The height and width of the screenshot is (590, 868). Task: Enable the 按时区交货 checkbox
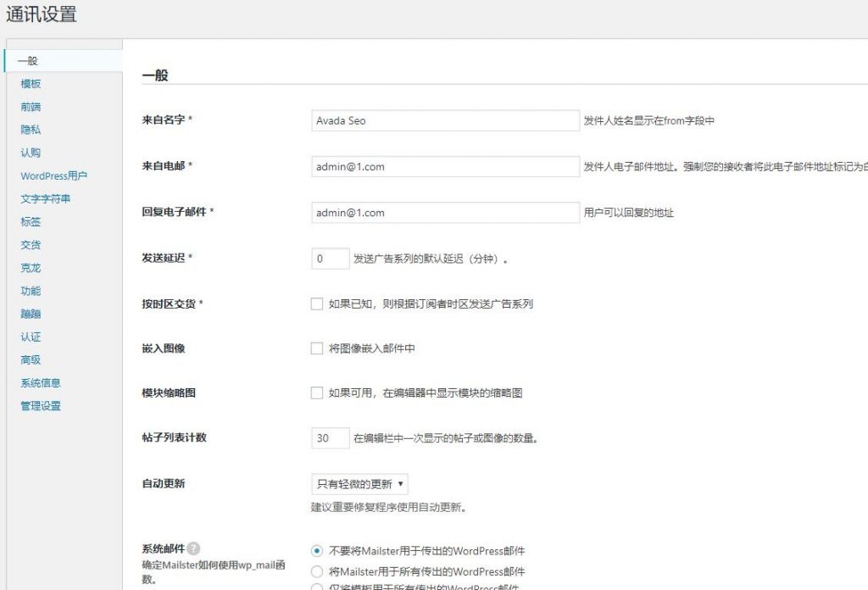click(x=317, y=303)
